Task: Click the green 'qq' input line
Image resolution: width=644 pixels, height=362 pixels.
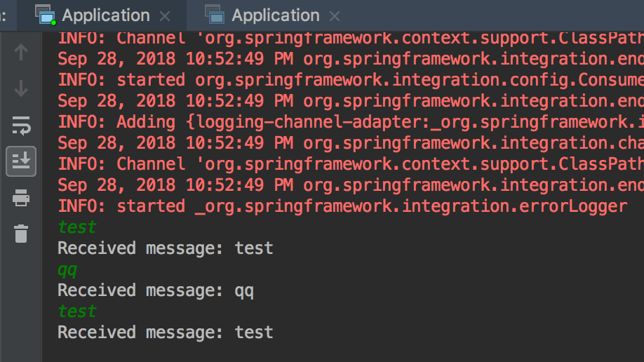Action: pyautogui.click(x=67, y=269)
